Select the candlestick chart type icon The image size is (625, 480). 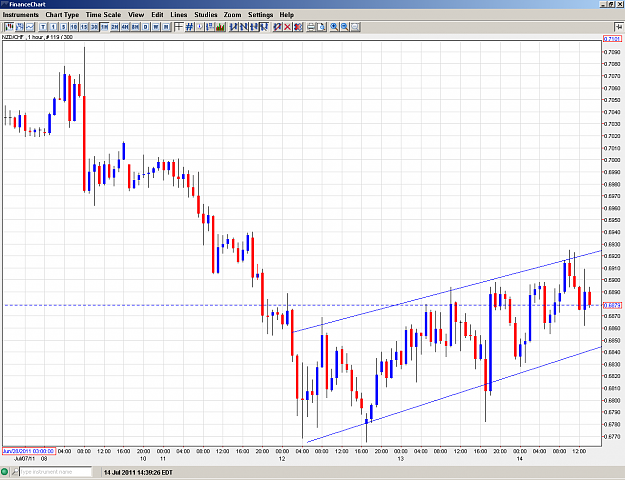click(x=9, y=27)
